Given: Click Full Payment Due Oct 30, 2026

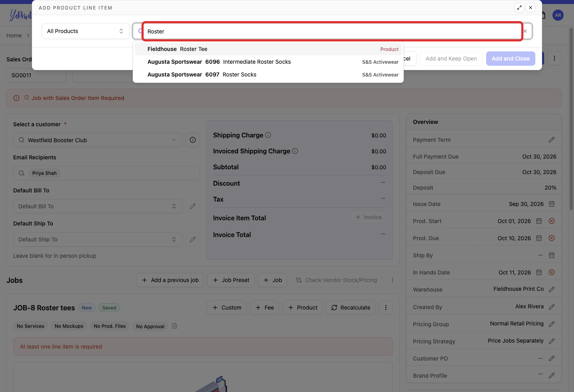Looking at the screenshot, I should (x=539, y=157).
